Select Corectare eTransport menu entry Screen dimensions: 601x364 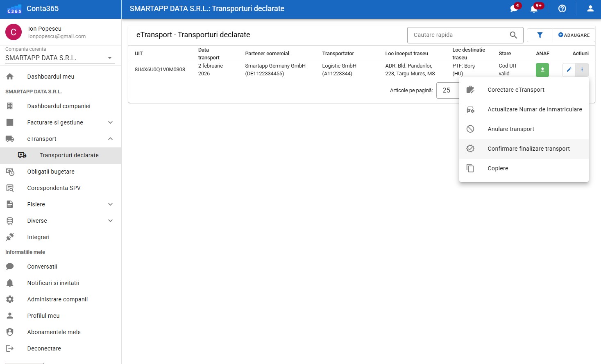[516, 90]
